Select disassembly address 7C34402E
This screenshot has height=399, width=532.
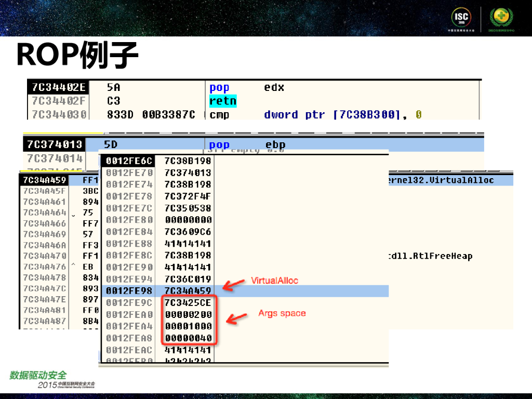[57, 87]
